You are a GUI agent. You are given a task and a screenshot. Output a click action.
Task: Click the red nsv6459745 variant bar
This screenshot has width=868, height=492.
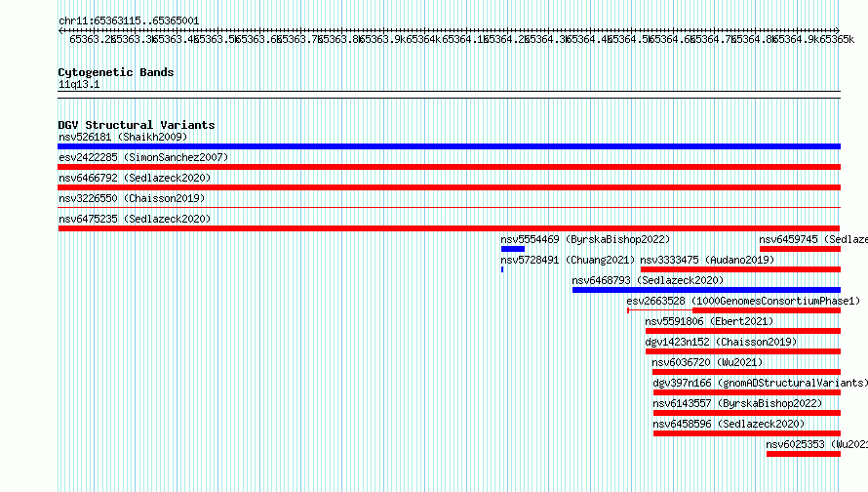[x=801, y=249]
